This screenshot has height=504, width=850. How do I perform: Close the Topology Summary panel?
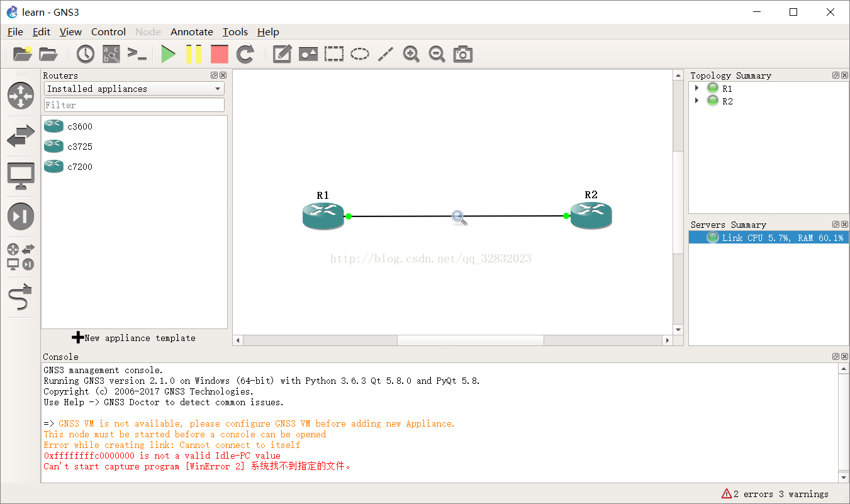click(x=844, y=75)
